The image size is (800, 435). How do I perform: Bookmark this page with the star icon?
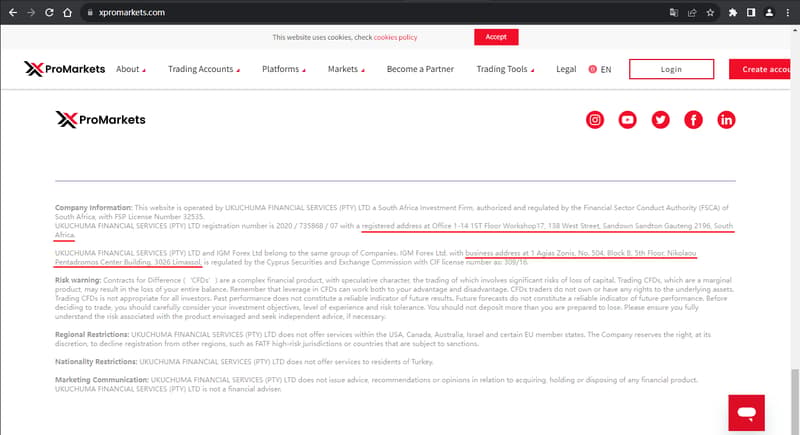(x=710, y=13)
